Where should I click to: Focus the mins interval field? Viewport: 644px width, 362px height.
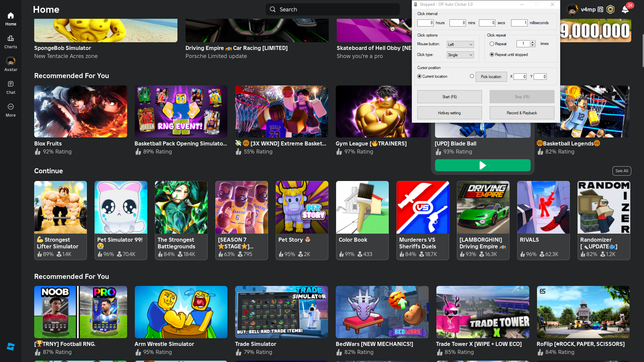click(458, 23)
